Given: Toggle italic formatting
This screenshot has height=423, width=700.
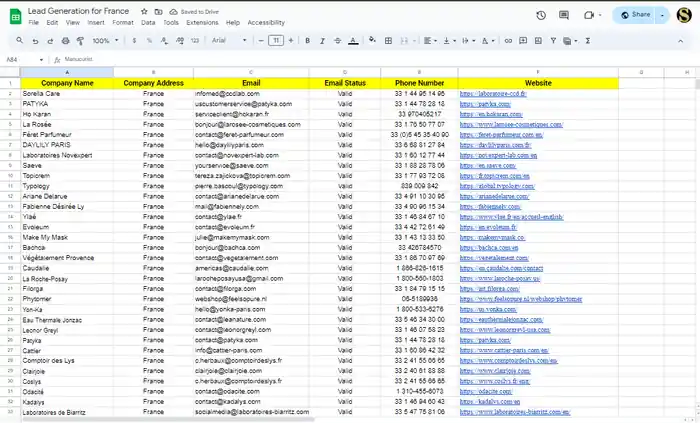Looking at the screenshot, I should click(322, 41).
